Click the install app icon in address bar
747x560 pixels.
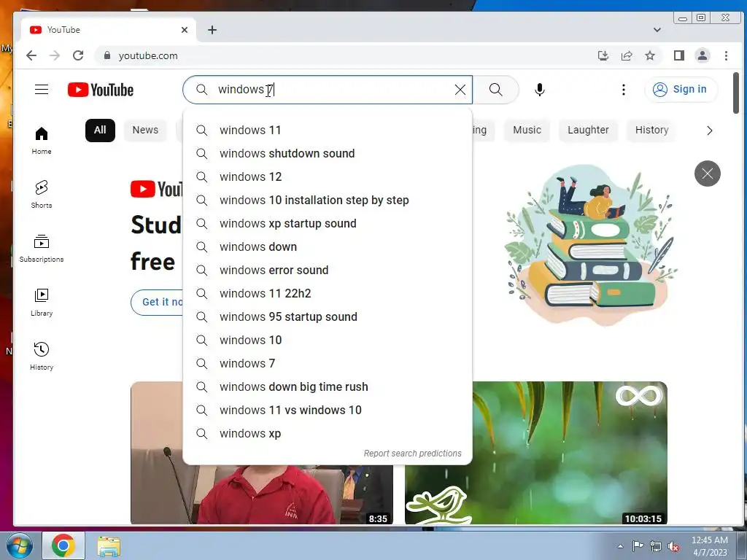tap(603, 55)
